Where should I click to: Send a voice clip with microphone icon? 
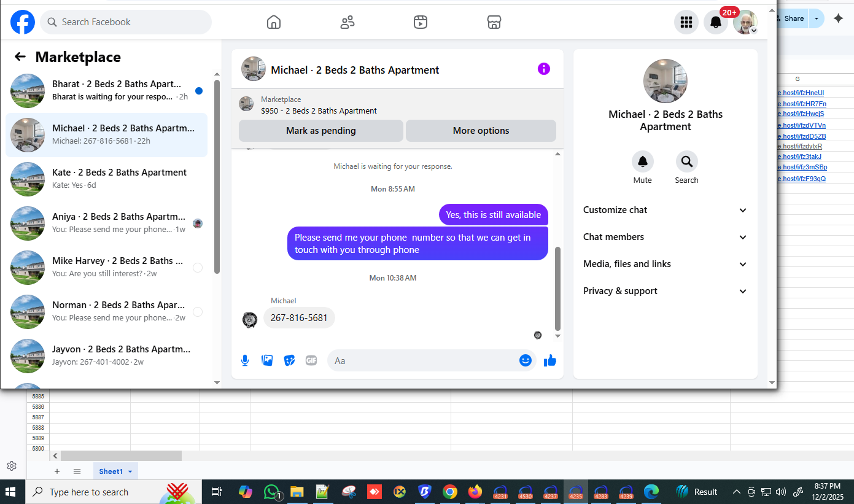tap(245, 360)
